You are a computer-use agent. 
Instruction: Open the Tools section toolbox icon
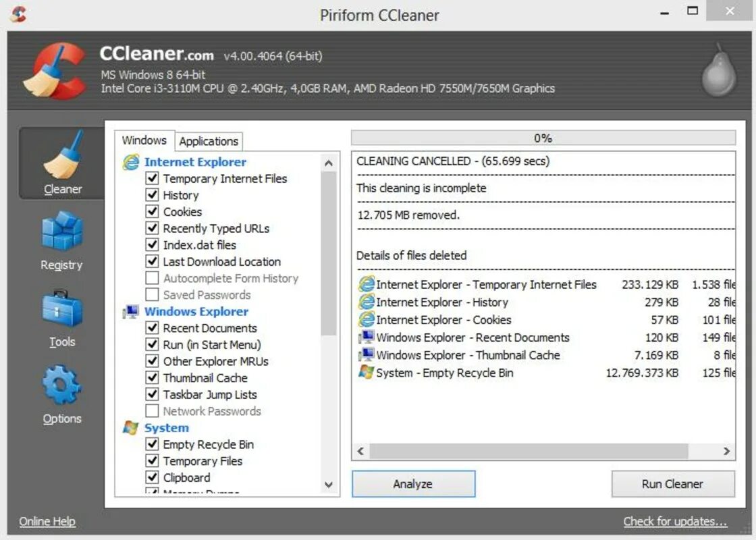tap(61, 308)
